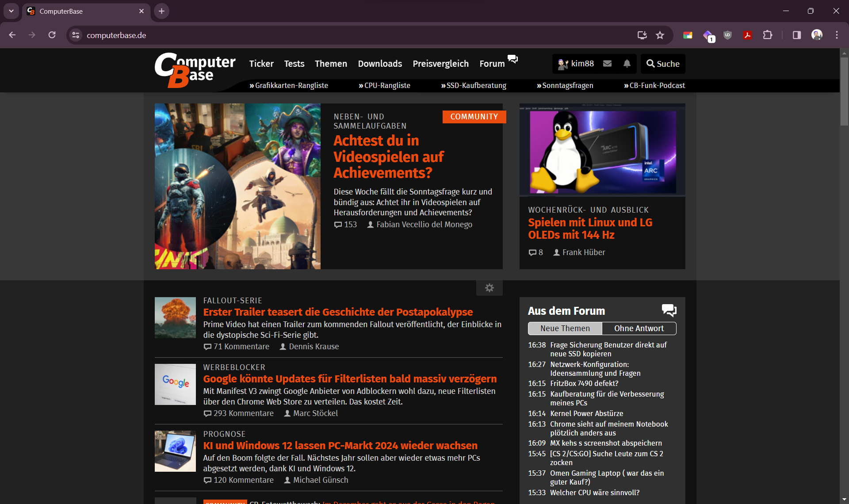Viewport: 849px width, 504px height.
Task: Open the messages envelope icon
Action: 608,64
